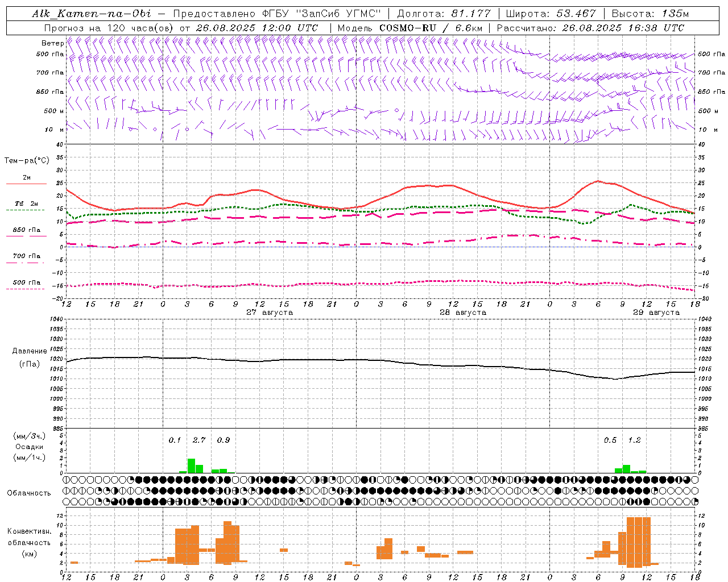Click the 0.5 precipitation total
728x582 pixels.
click(x=610, y=440)
